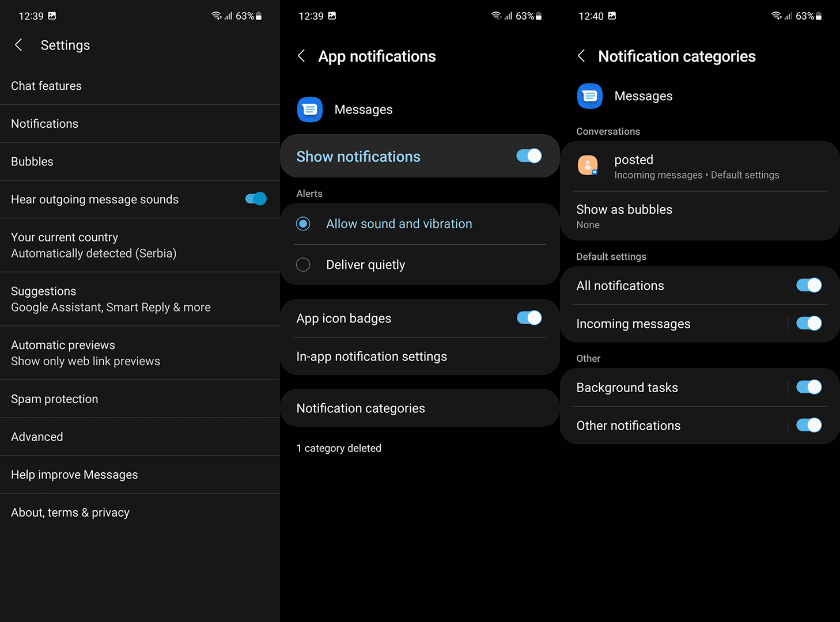Toggle Hear outgoing message sounds

[x=255, y=199]
